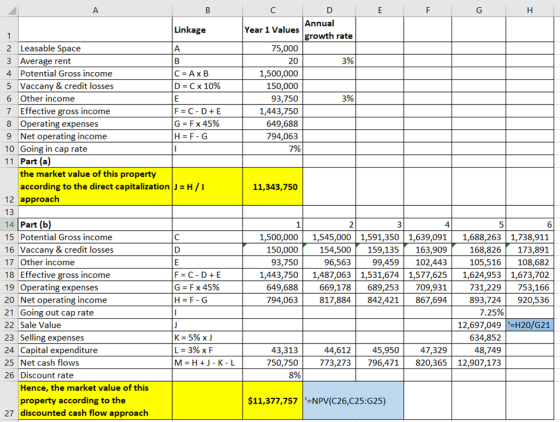This screenshot has height=422, width=560.
Task: Click the 'Annual growth rate' header cell
Action: 329,29
